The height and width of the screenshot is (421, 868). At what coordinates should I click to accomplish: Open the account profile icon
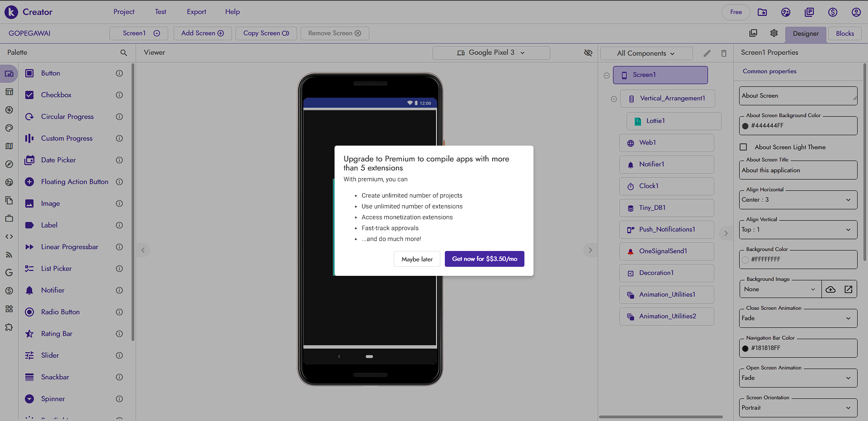856,12
